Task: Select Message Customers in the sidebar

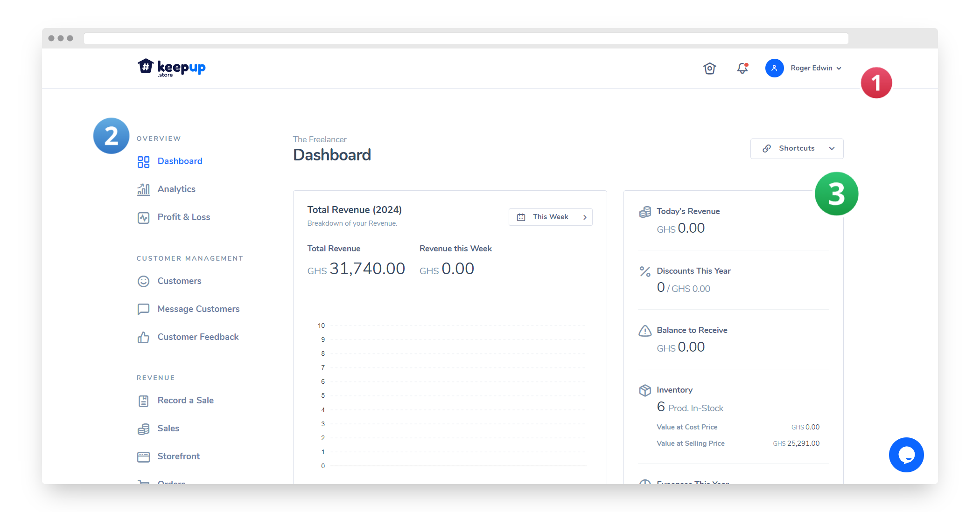Action: click(x=198, y=309)
